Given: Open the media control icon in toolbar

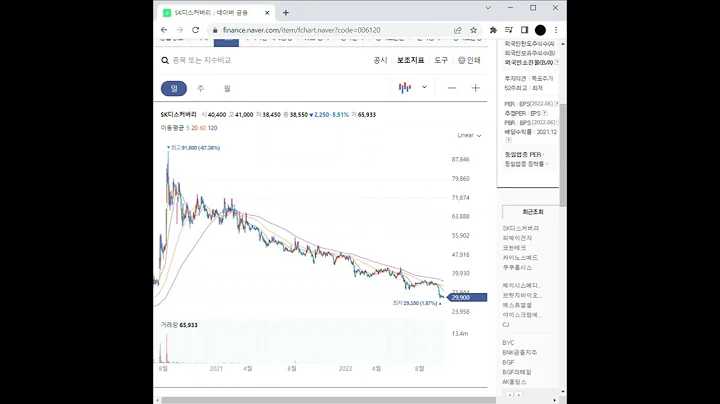Looking at the screenshot, I should (509, 30).
